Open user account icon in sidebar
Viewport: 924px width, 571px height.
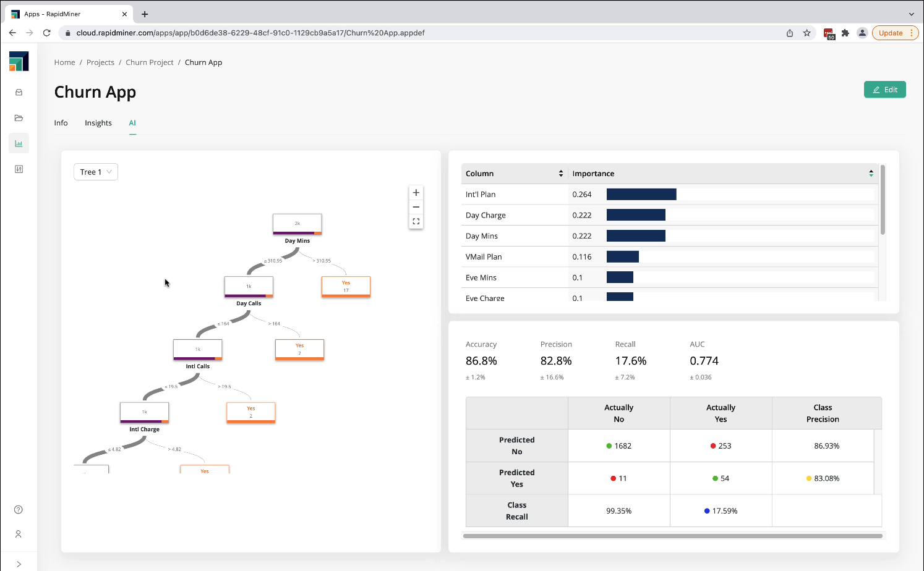19,534
